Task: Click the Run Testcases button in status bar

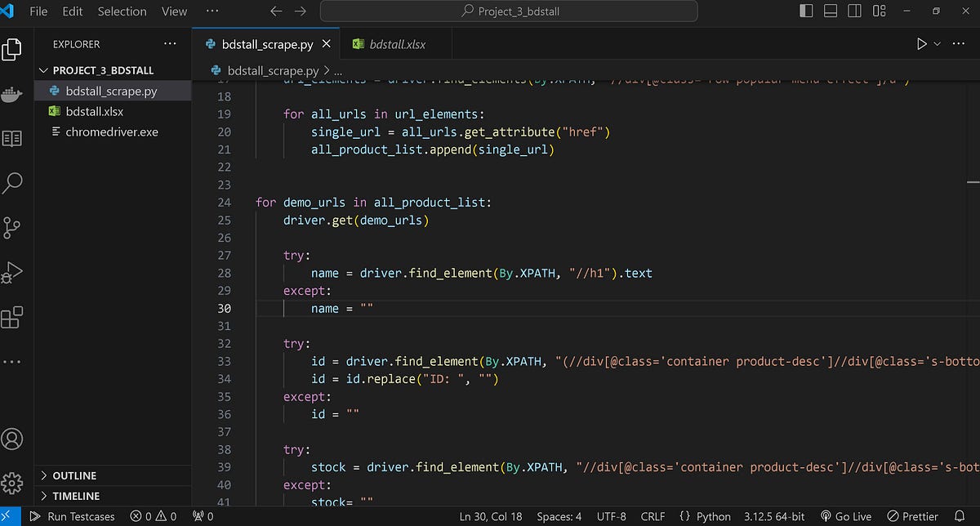Action: (x=73, y=516)
